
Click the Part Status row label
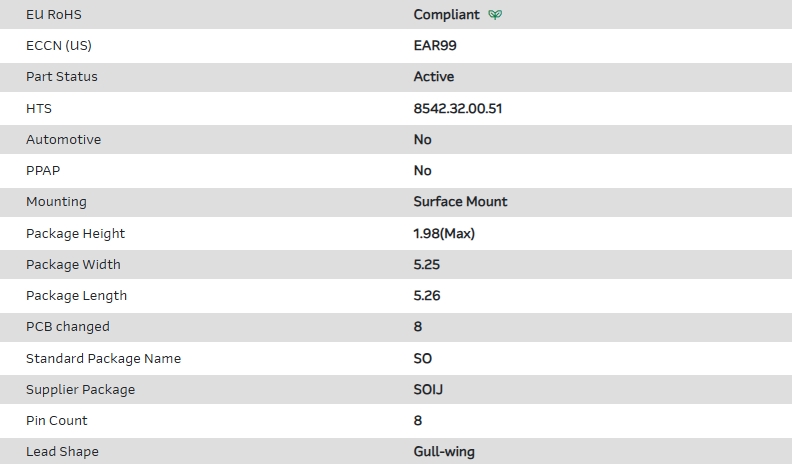click(x=62, y=77)
